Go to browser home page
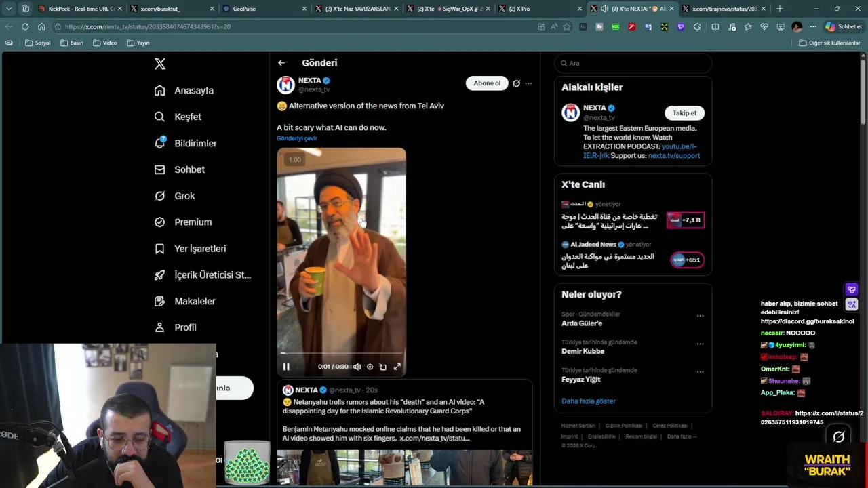Image resolution: width=868 pixels, height=488 pixels. (41, 26)
